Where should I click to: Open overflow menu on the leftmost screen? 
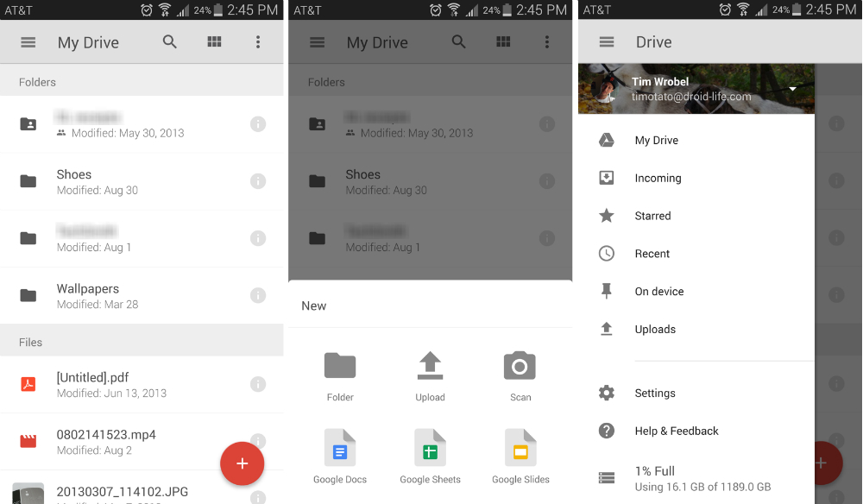coord(257,42)
